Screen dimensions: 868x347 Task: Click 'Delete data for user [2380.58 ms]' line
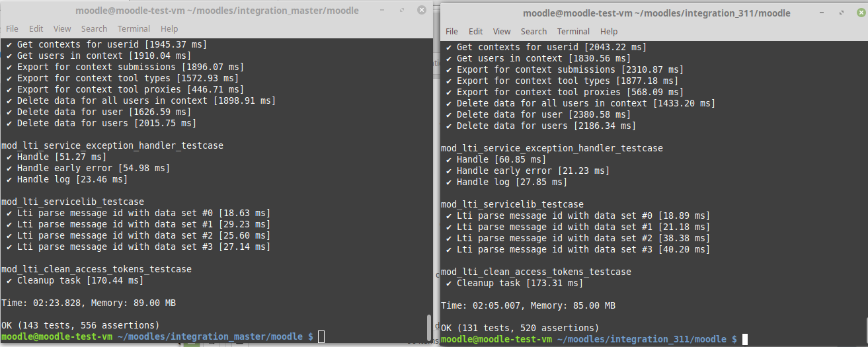pyautogui.click(x=537, y=114)
